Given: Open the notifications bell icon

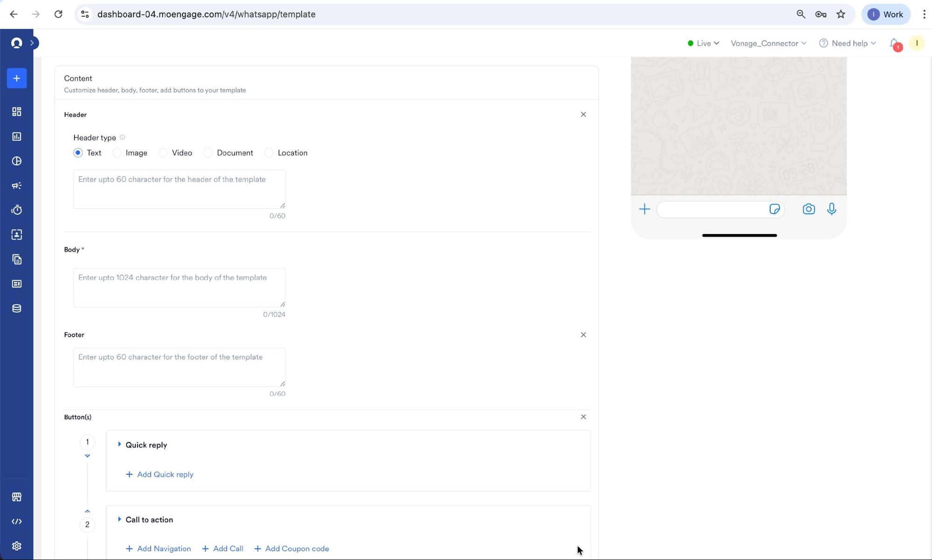Looking at the screenshot, I should (894, 43).
